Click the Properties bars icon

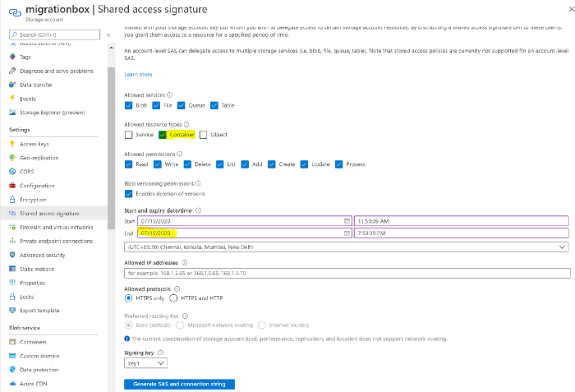(x=12, y=283)
